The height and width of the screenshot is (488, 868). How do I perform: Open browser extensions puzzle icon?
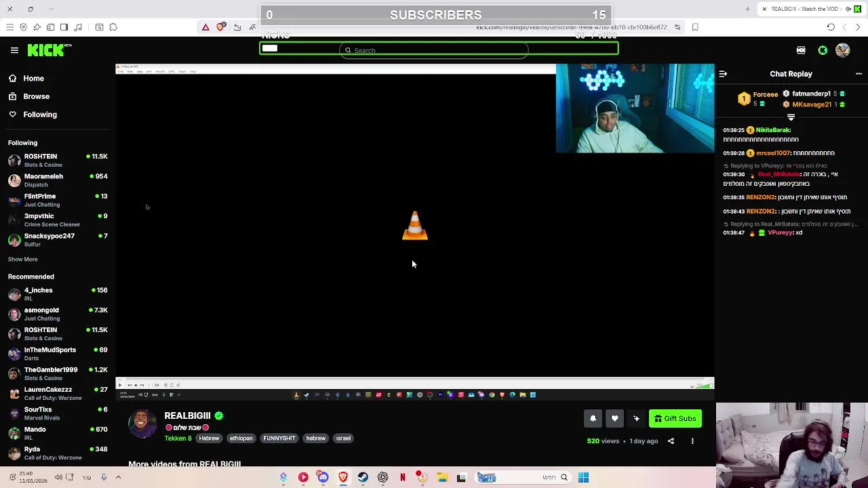pyautogui.click(x=113, y=27)
